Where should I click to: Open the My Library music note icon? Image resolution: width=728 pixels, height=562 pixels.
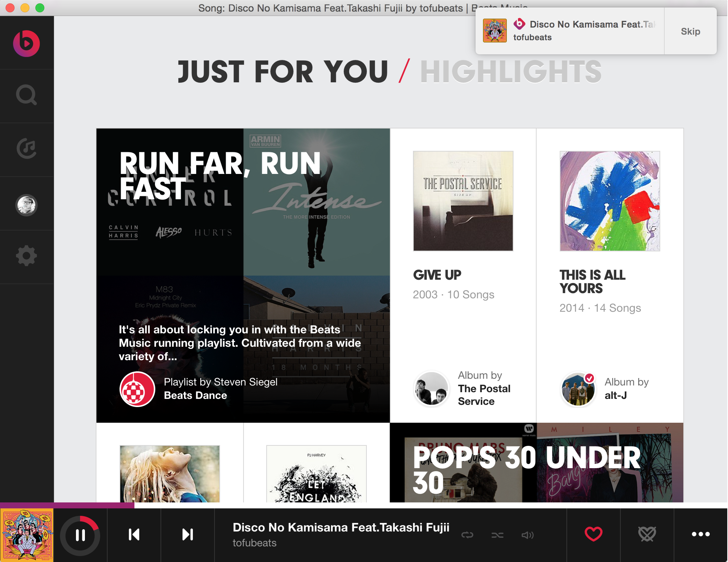pyautogui.click(x=26, y=149)
